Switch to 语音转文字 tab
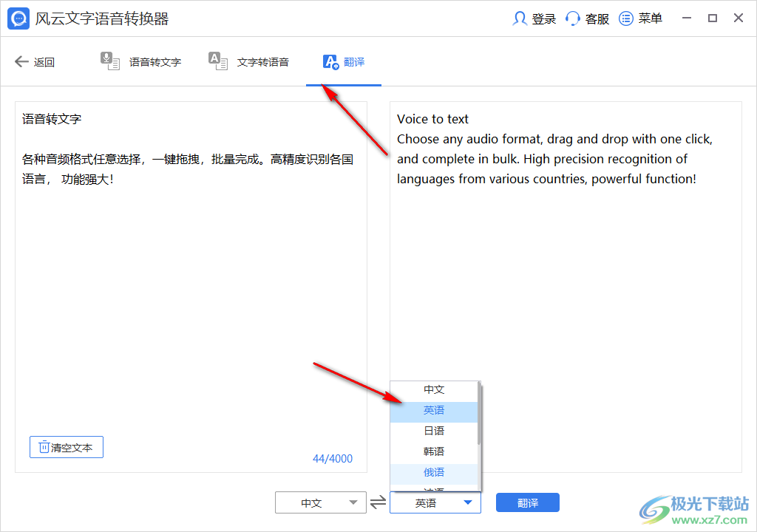This screenshot has width=757, height=532. click(141, 62)
